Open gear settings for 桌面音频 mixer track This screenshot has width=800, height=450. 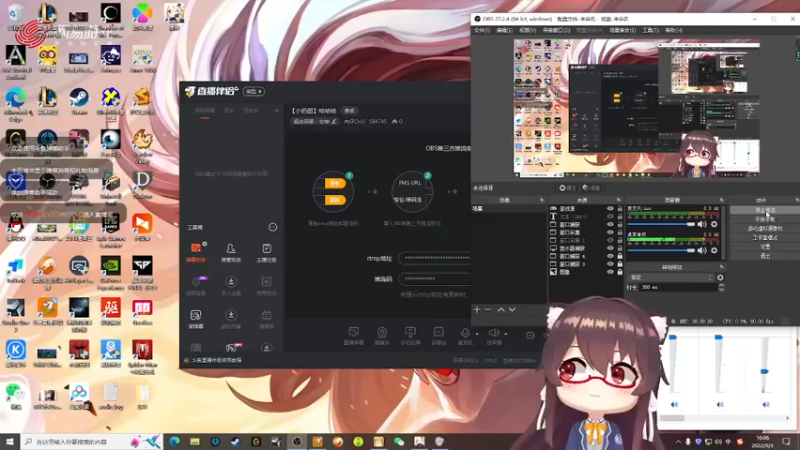tap(714, 250)
